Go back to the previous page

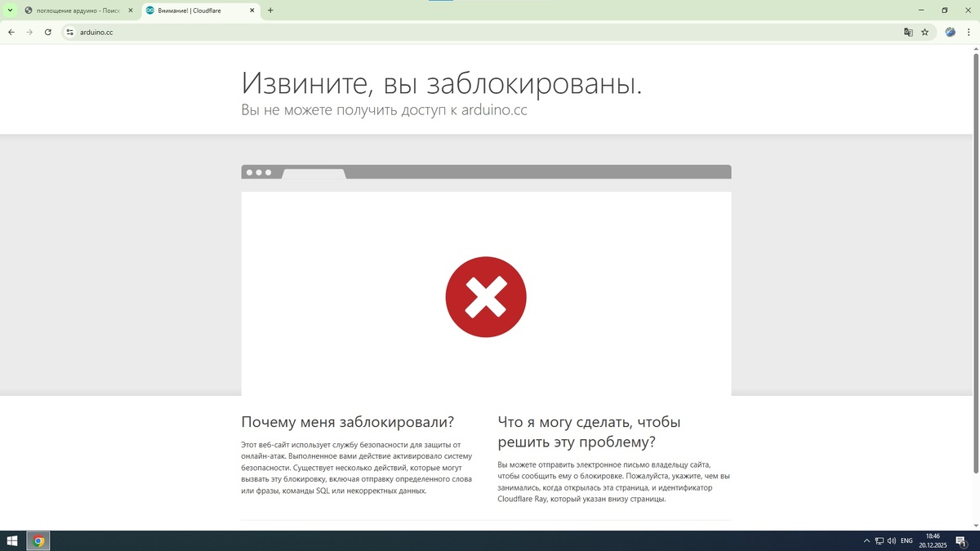pos(11,32)
